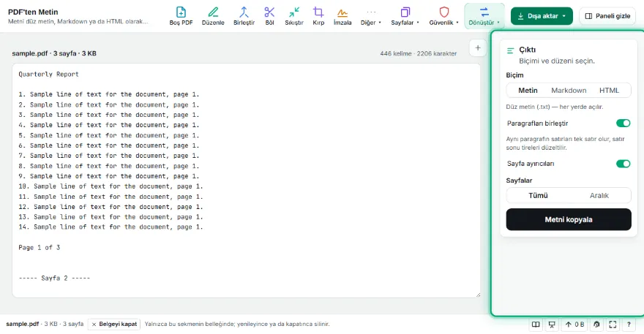Click inside the extracted text area
Viewport: 644px width, 334px height.
[x=246, y=181]
